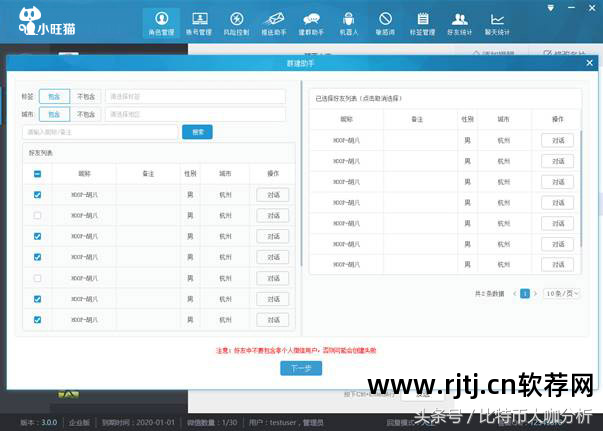Check the second friend row checkbox
The width and height of the screenshot is (603, 431).
coord(37,215)
